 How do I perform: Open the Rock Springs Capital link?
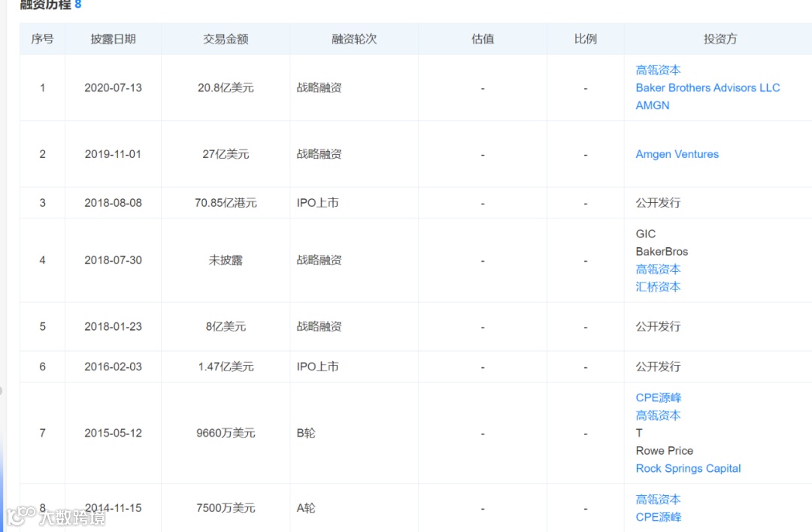tap(688, 468)
